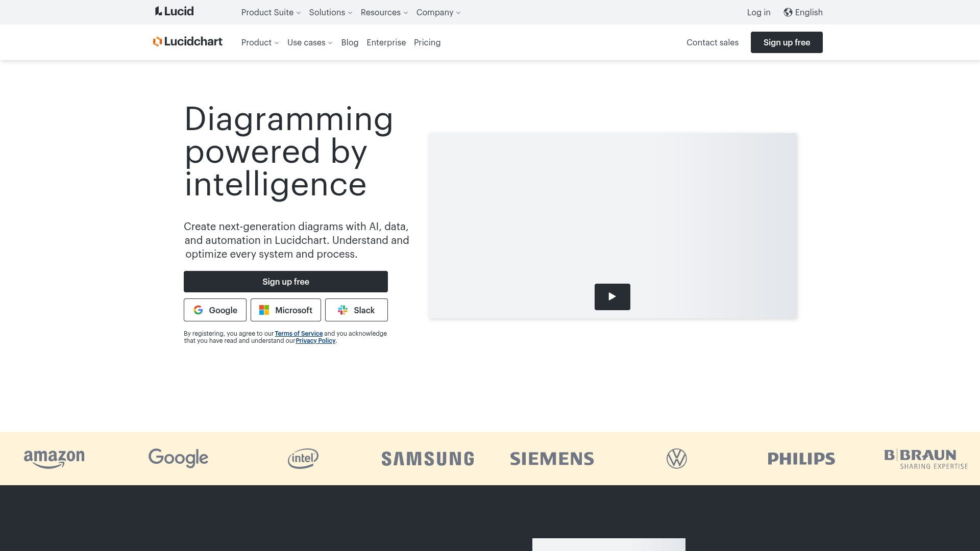Viewport: 980px width, 551px height.
Task: Open the Use cases dropdown
Action: coord(310,42)
